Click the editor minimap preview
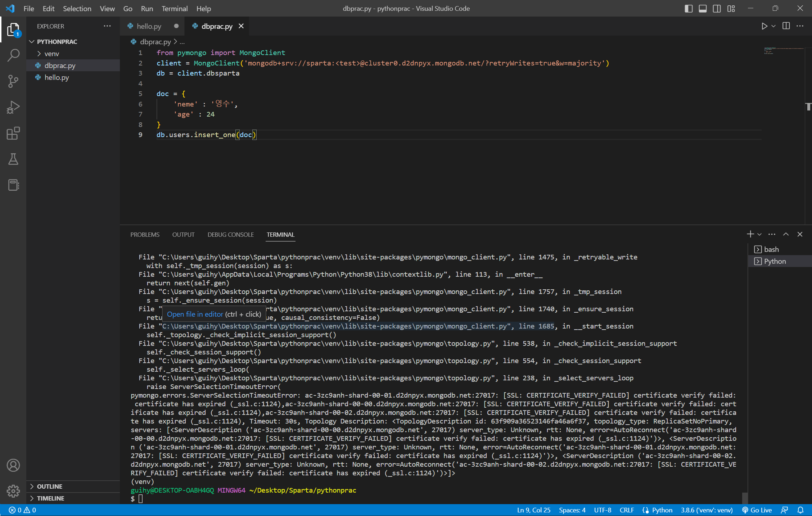Screen dimensions: 812x516 (x=784, y=51)
